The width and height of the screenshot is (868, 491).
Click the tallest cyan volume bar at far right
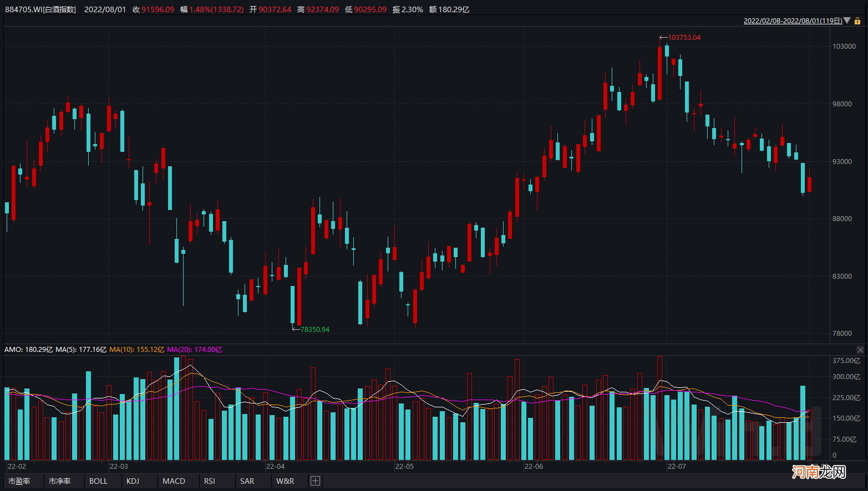tap(803, 423)
